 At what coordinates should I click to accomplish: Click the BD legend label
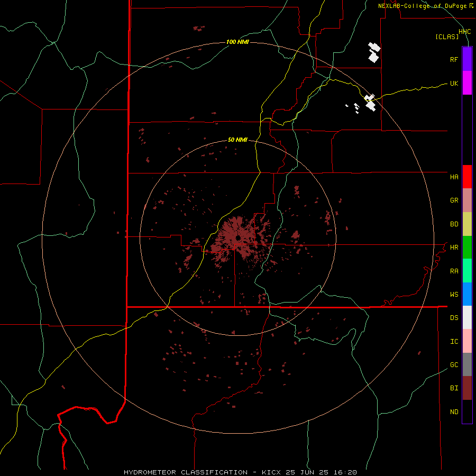(454, 224)
